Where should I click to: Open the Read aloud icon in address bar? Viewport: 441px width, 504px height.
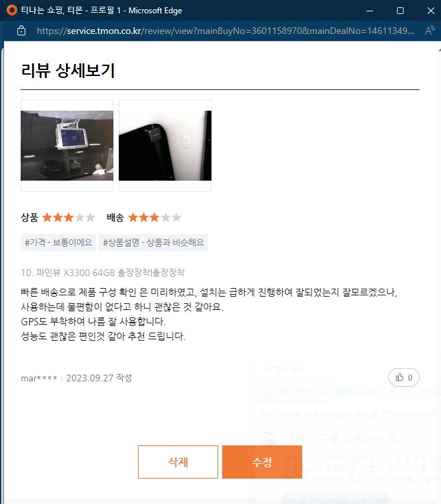[x=430, y=31]
